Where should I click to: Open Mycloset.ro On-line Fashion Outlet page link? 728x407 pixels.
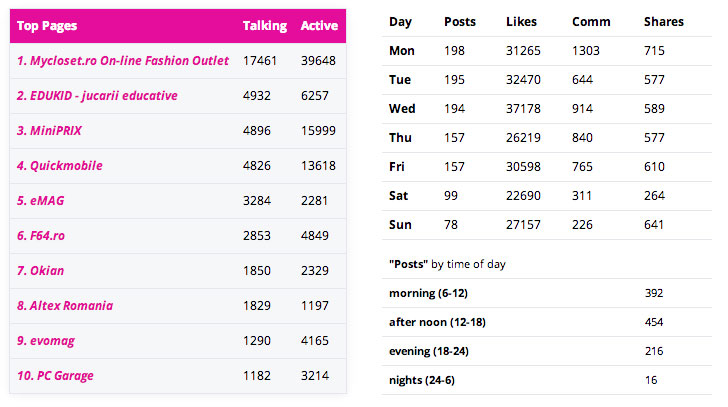point(123,61)
